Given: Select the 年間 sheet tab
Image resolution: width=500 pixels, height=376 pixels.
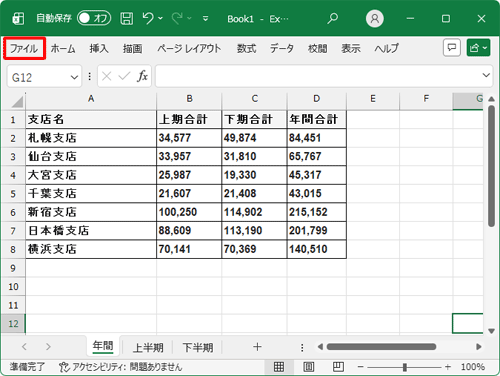Looking at the screenshot, I should click(103, 347).
